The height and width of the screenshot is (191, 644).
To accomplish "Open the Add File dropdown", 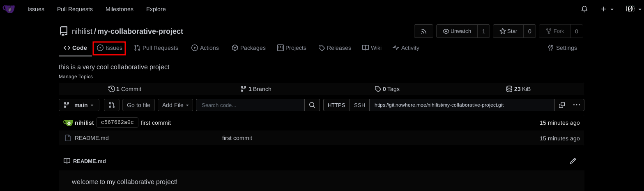I will point(175,105).
